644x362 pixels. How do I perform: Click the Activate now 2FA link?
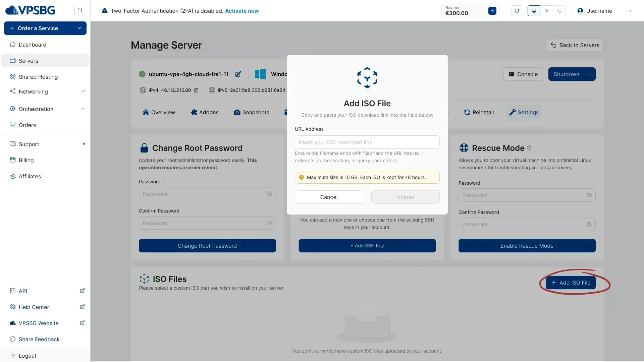coord(241,11)
